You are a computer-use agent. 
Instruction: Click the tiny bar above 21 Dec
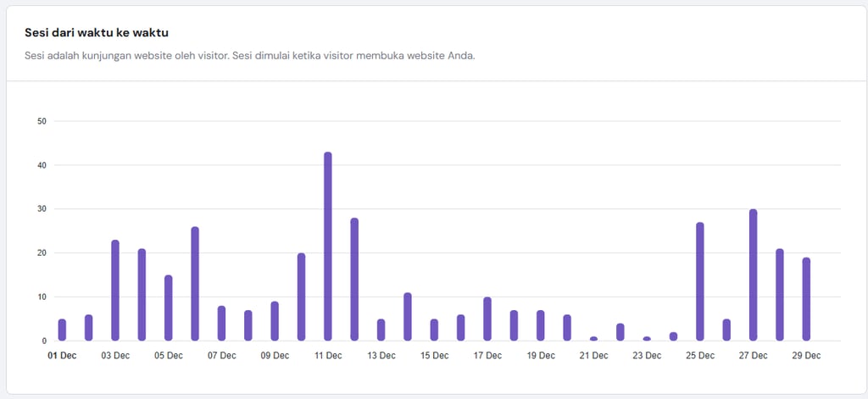(x=593, y=339)
